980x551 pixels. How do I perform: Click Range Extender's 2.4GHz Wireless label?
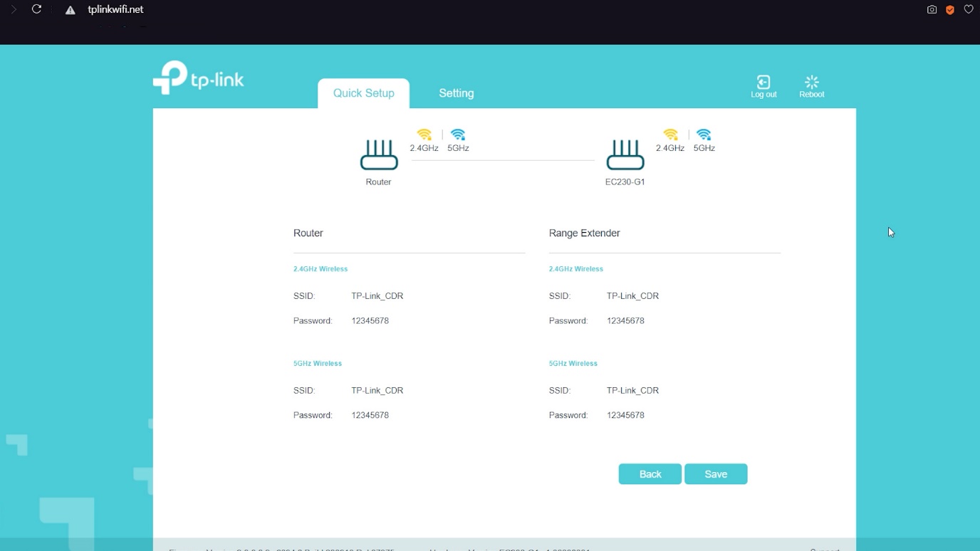click(576, 269)
